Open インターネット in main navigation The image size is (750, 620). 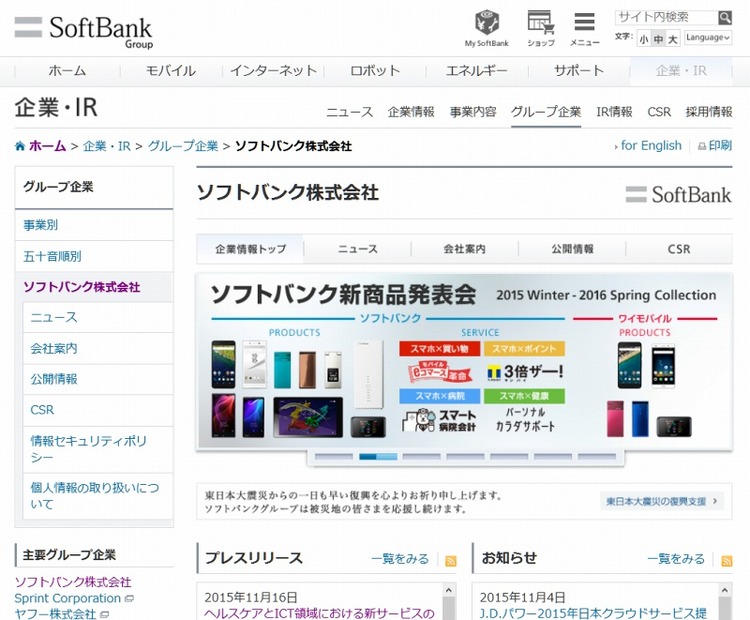click(273, 71)
